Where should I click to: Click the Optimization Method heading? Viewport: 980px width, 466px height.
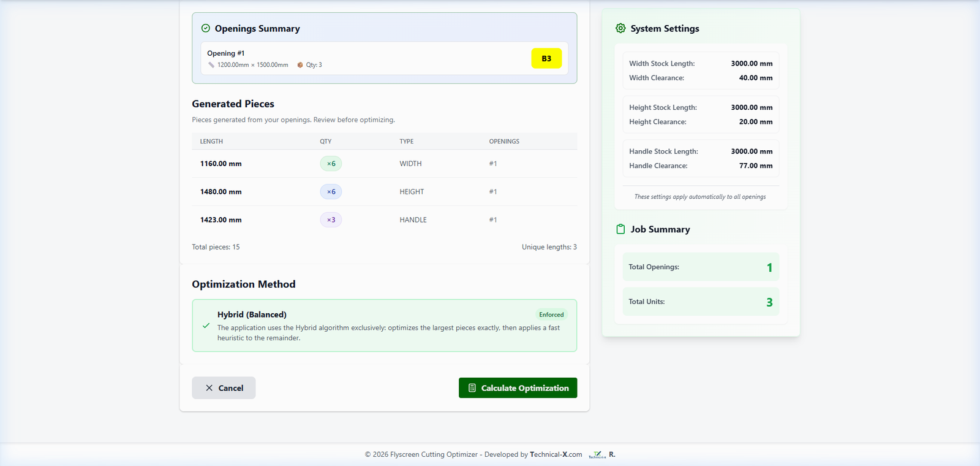click(x=244, y=285)
